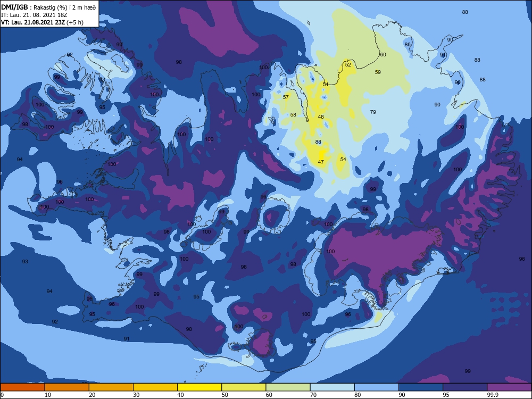The image size is (532, 399).
Task: Click the DMI/IGB Rakastig title line
Action: (x=48, y=7)
